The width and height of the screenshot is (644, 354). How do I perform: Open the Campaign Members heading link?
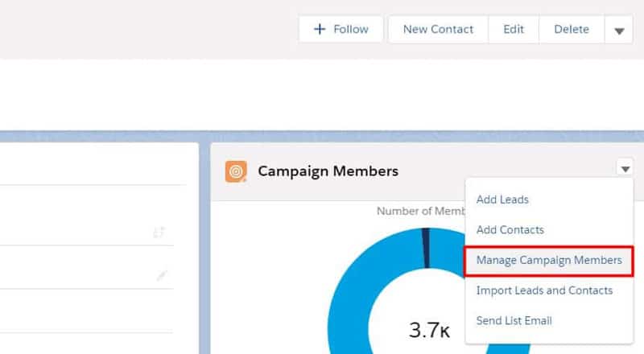(x=328, y=171)
